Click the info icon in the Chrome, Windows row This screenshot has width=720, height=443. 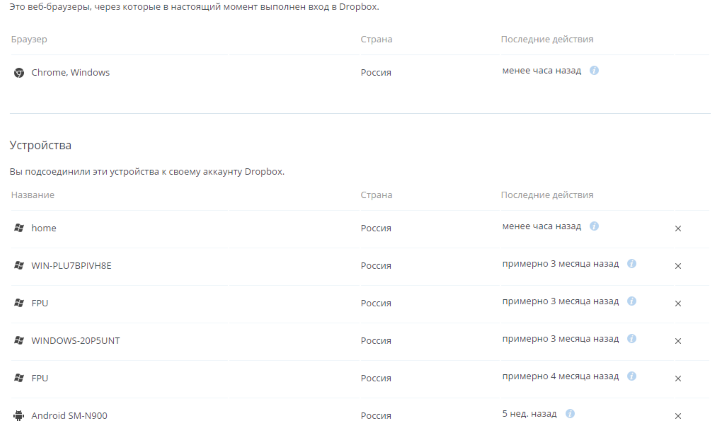594,71
